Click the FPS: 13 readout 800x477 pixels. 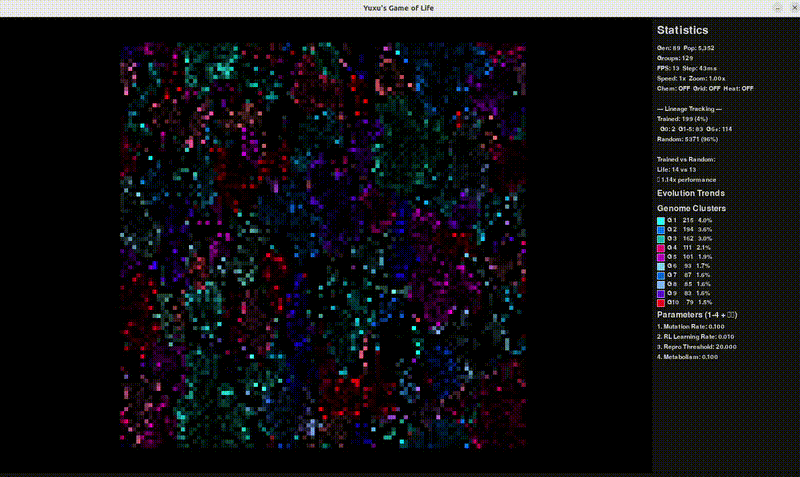coord(668,68)
